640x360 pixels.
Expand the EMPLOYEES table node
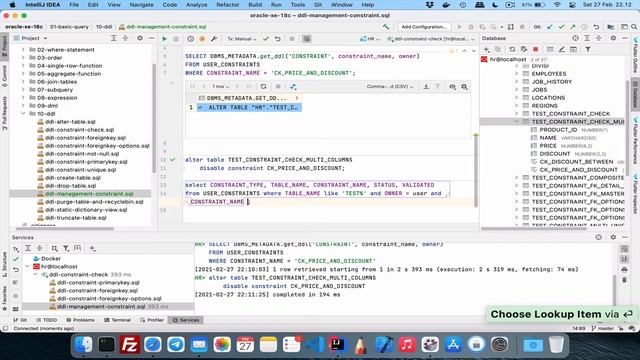pyautogui.click(x=517, y=74)
